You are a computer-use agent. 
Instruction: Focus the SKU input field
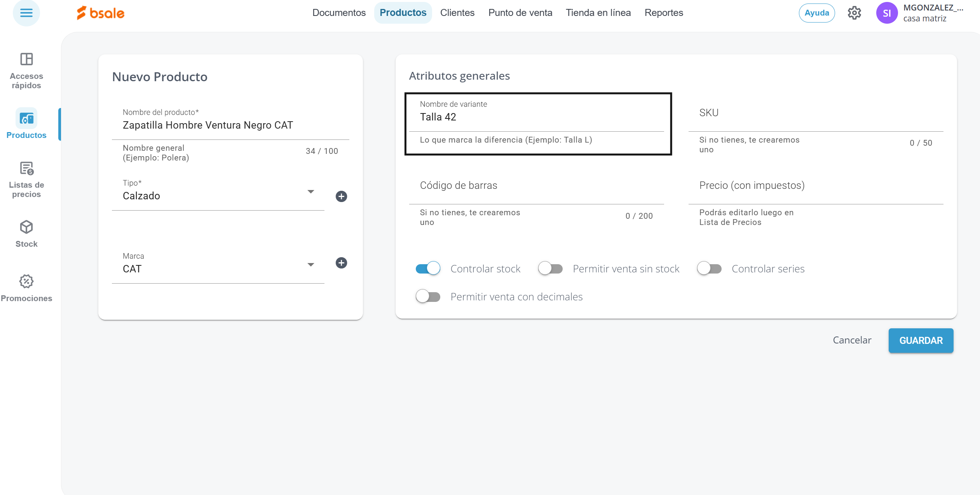[x=815, y=117]
